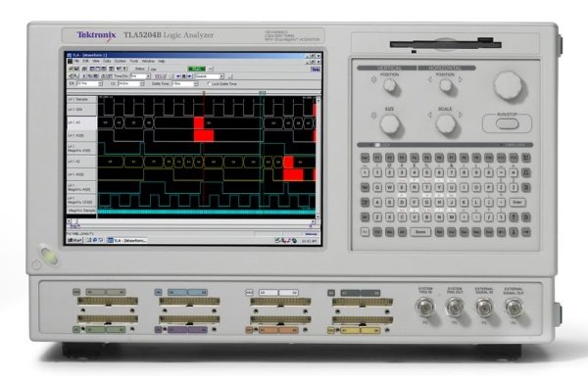Click the Enter key on keypad
The width and height of the screenshot is (588, 382).
pos(517,203)
